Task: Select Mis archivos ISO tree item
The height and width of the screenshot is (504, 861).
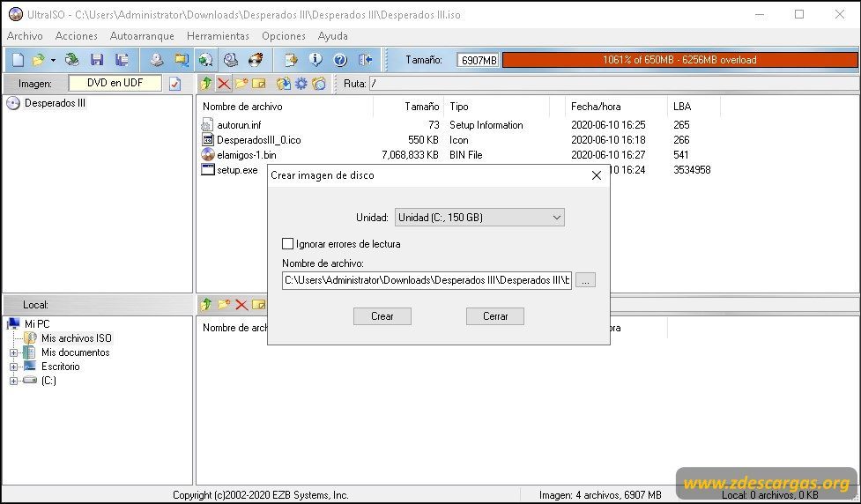Action: pos(77,338)
